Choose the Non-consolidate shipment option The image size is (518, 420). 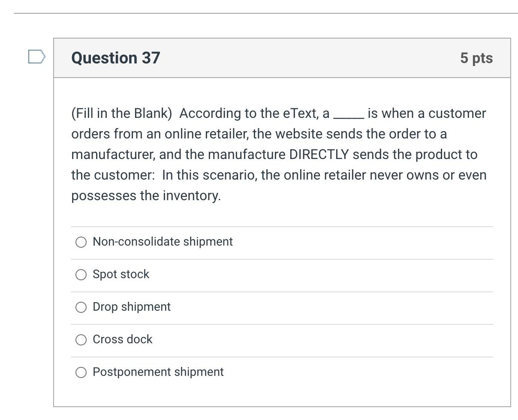[x=81, y=242]
